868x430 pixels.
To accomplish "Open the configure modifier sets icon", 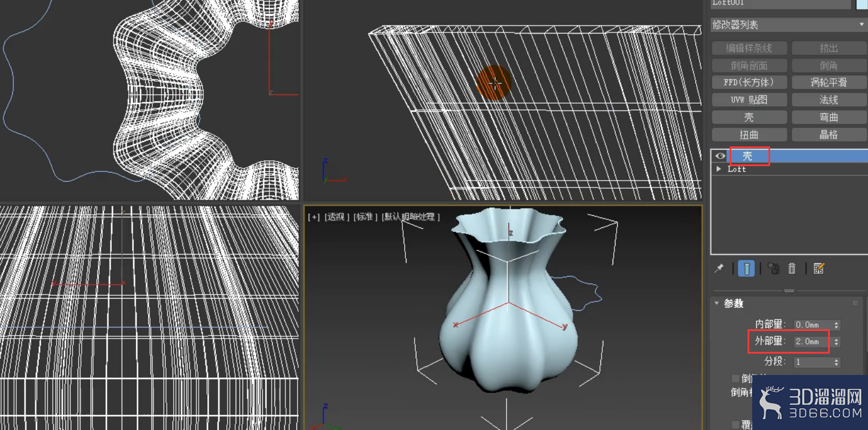I will coord(819,269).
